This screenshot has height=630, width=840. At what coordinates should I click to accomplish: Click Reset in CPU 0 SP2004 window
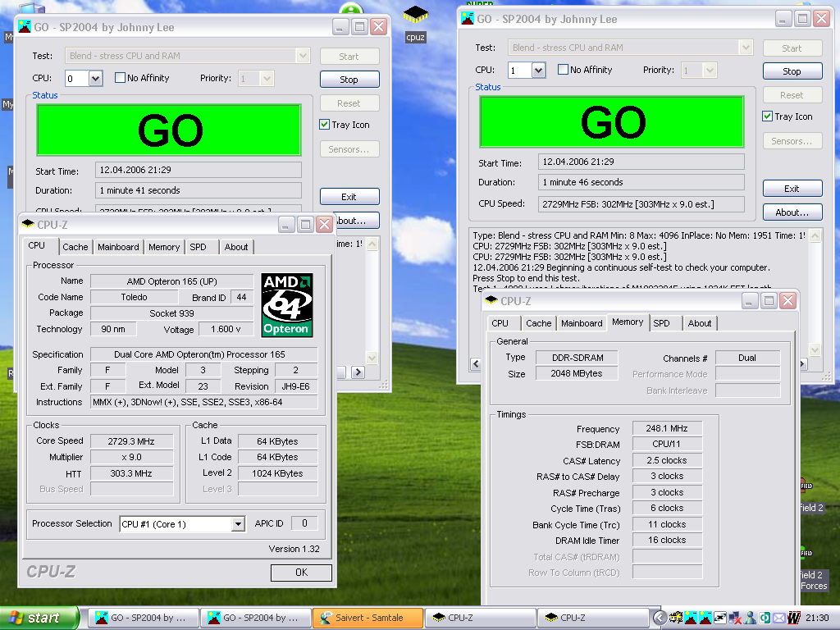click(349, 103)
